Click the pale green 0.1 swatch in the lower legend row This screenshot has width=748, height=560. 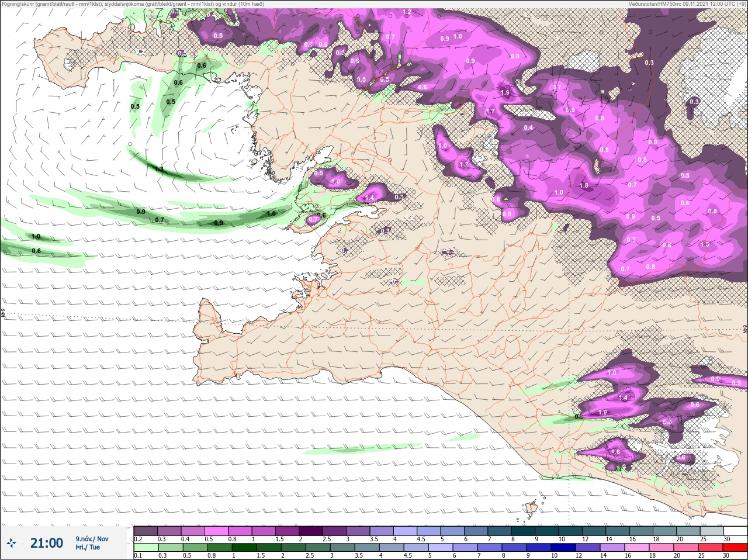(146, 548)
